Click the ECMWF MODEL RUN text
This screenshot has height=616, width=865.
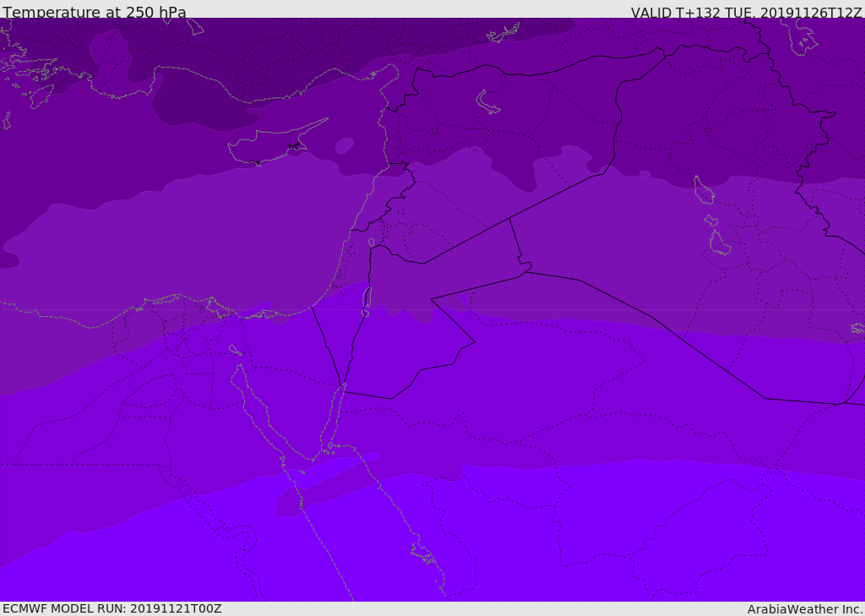pyautogui.click(x=112, y=608)
